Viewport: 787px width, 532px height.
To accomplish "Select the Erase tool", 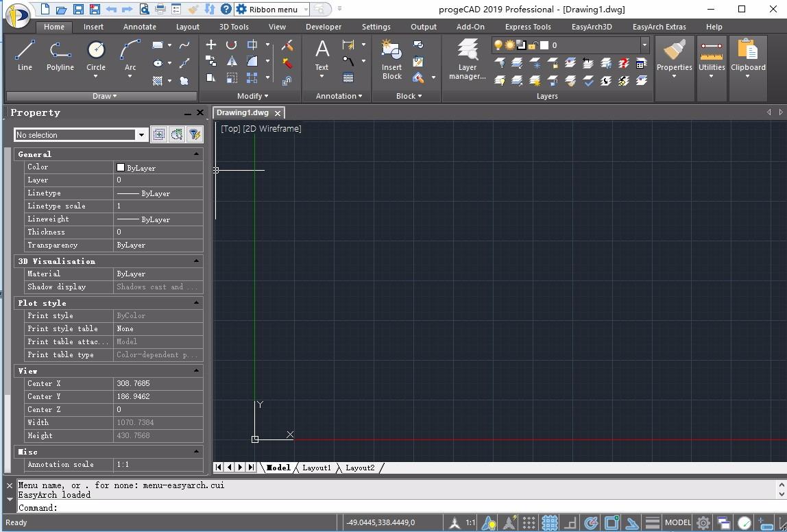I will click(x=287, y=46).
